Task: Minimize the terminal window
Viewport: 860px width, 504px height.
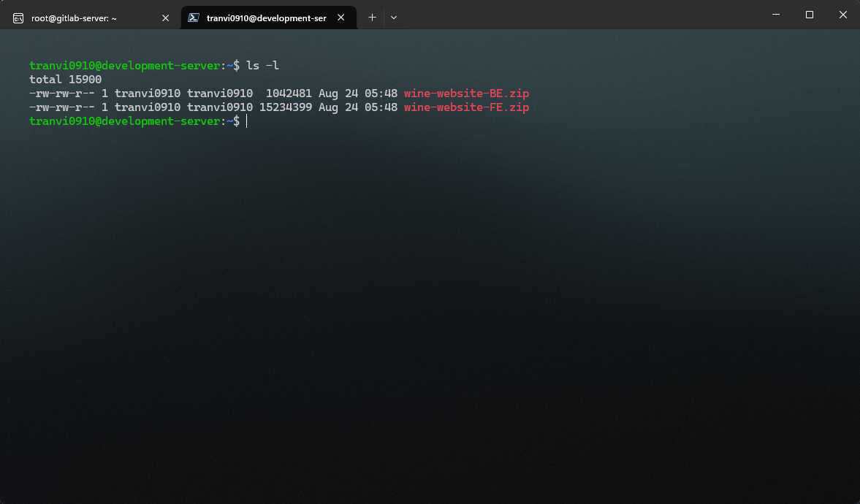Action: click(775, 15)
